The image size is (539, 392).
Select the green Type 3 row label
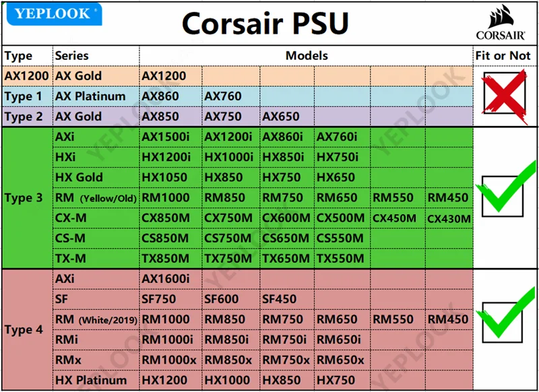pyautogui.click(x=24, y=198)
